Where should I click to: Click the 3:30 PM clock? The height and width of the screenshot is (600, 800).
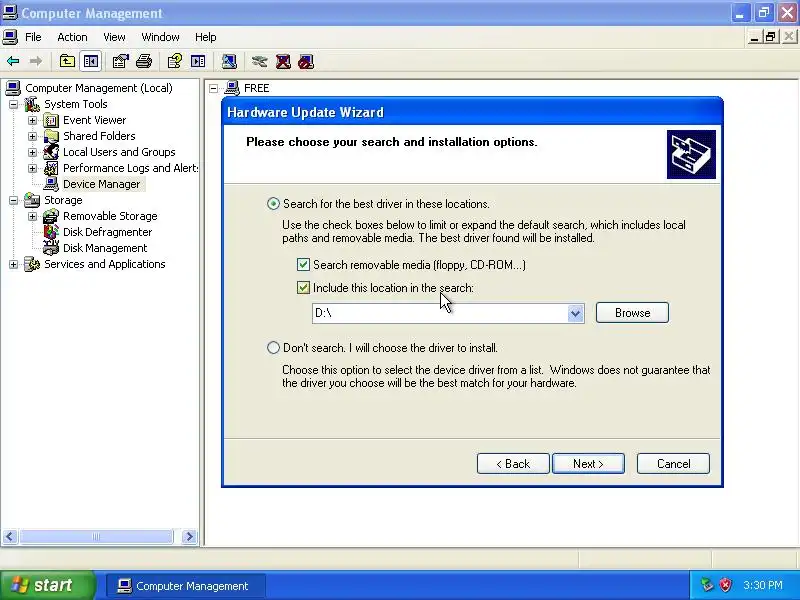point(763,585)
